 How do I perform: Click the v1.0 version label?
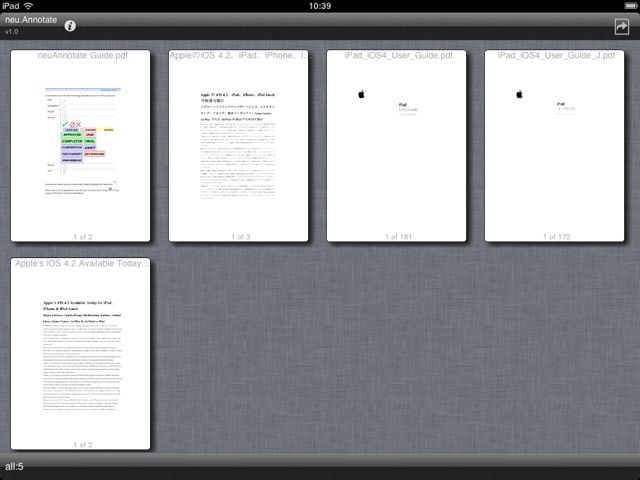[11, 31]
